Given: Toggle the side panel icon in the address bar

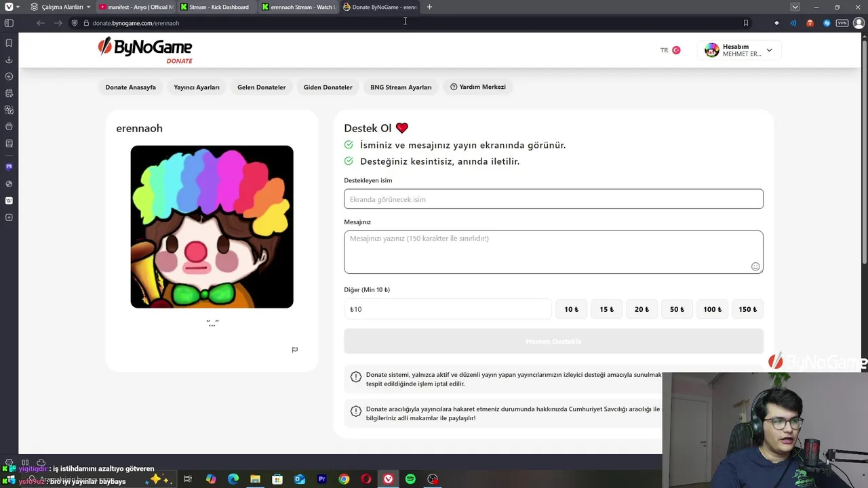Looking at the screenshot, I should click(x=9, y=23).
